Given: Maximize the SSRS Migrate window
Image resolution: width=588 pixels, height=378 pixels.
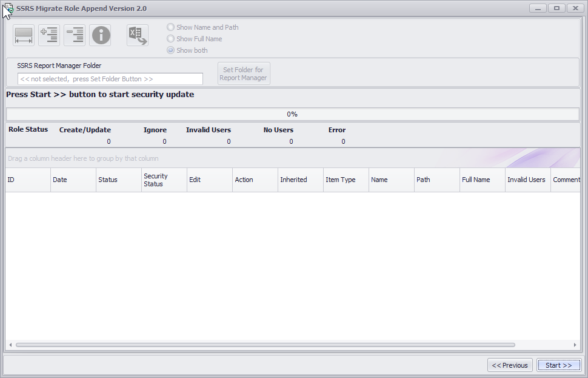Looking at the screenshot, I should (556, 8).
